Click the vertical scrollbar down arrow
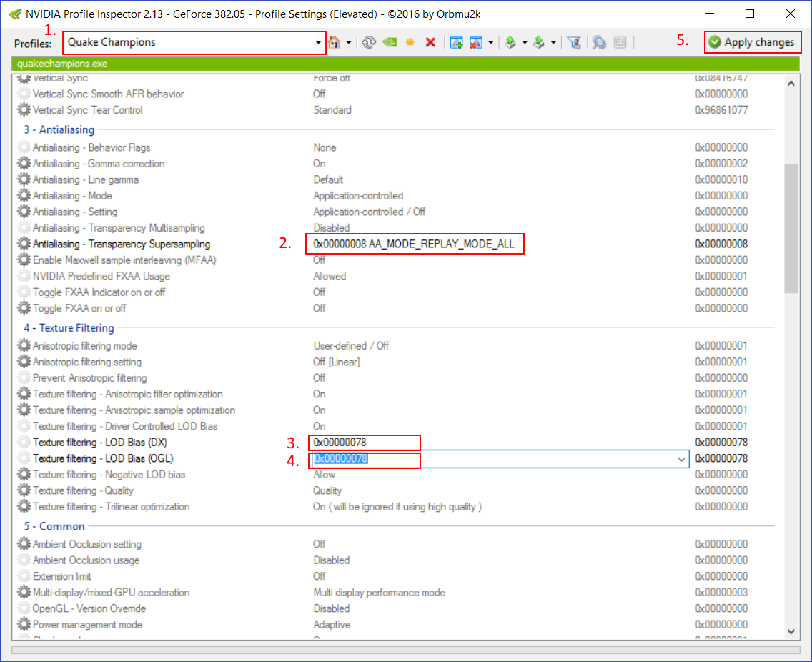 [791, 631]
